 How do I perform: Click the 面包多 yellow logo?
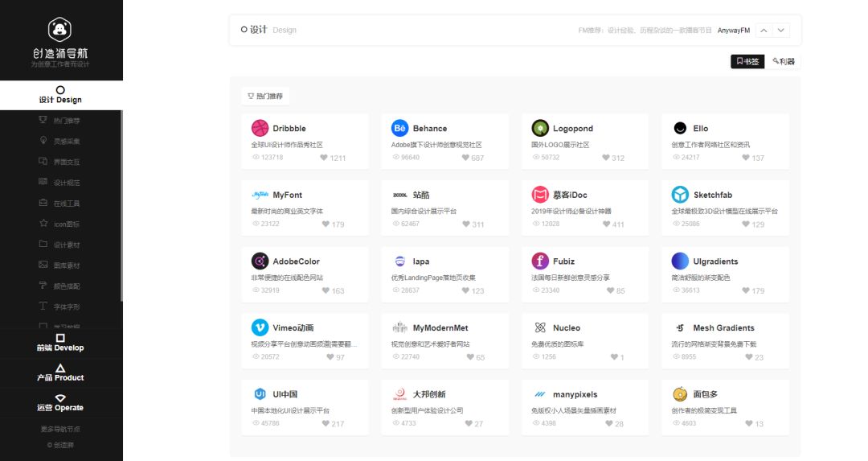point(680,394)
